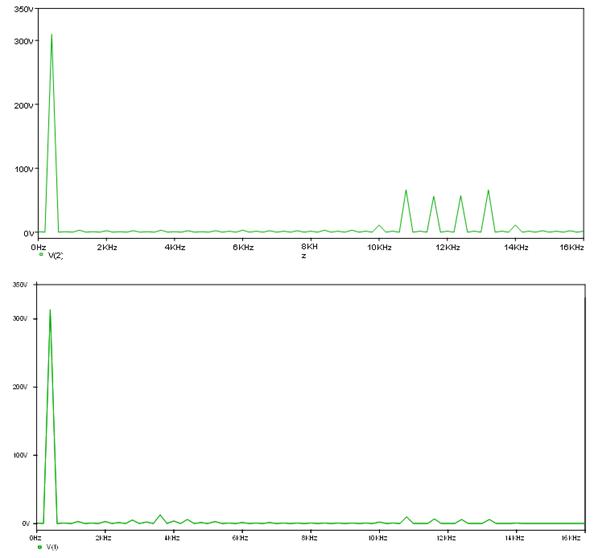
Task: Click the 14KHz x-axis label on top plot
Action: (x=516, y=247)
